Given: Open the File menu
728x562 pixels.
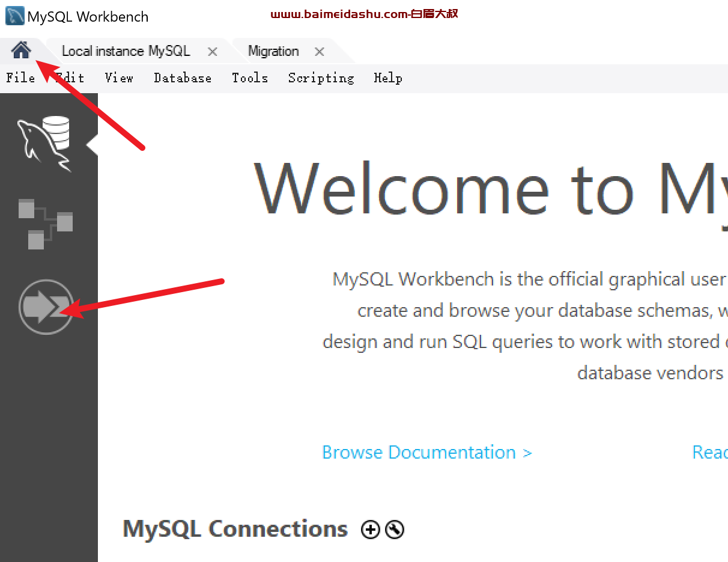Looking at the screenshot, I should (x=21, y=78).
